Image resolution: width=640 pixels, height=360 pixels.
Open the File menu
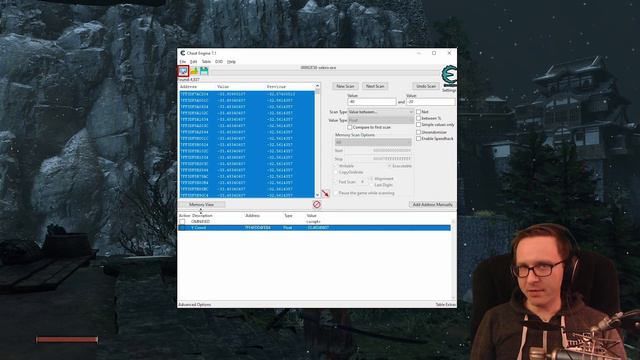tap(182, 62)
